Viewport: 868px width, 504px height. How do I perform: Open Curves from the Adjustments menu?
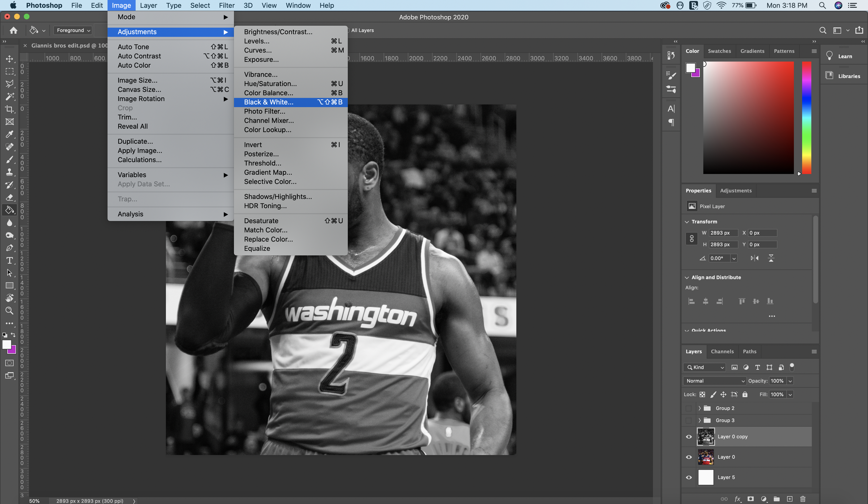[258, 50]
